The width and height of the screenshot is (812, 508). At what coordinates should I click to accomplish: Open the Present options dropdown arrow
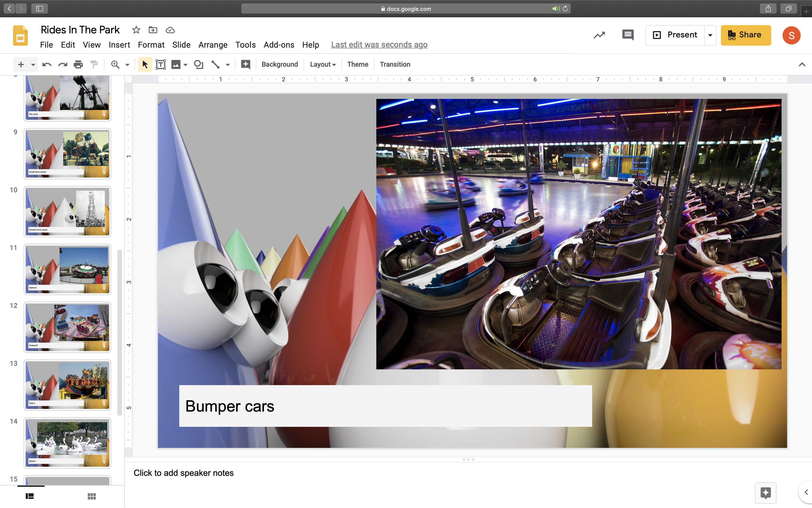tap(710, 35)
